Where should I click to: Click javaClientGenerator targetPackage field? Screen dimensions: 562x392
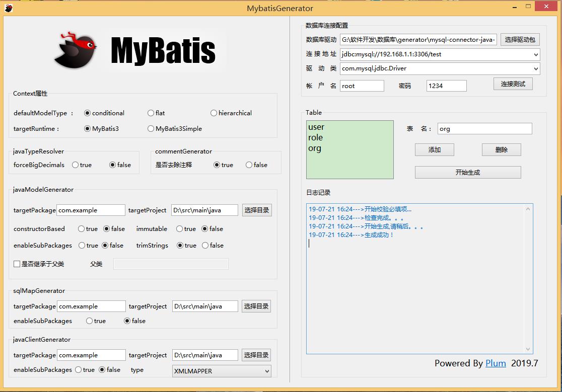coord(91,355)
